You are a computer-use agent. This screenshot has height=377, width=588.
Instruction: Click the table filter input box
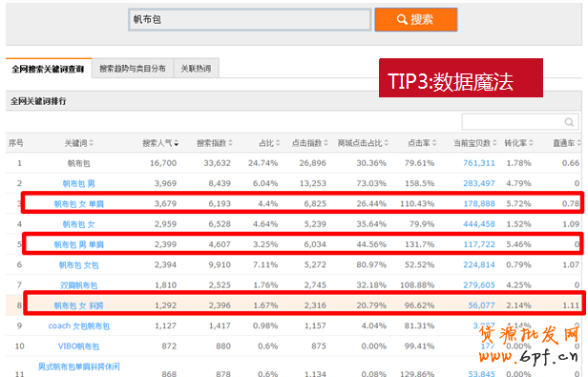(x=519, y=122)
